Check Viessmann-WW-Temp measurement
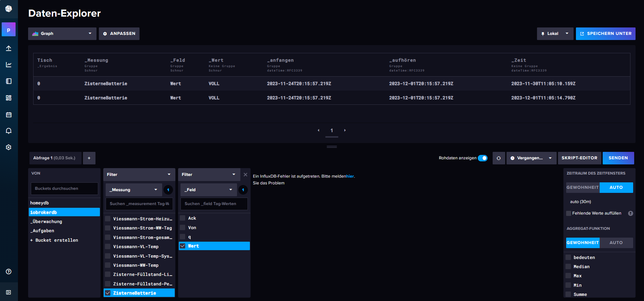Image resolution: width=644 pixels, height=301 pixels. pos(108,265)
